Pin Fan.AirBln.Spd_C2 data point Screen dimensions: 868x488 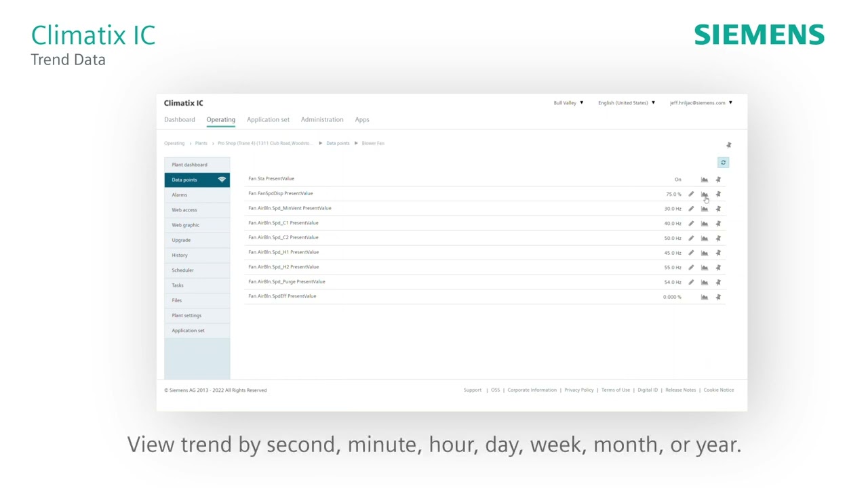pyautogui.click(x=718, y=239)
